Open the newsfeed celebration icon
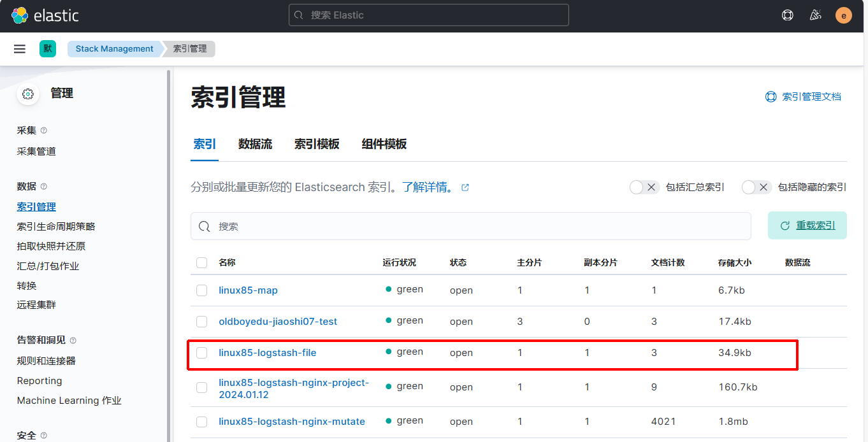868x442 pixels. coord(815,15)
